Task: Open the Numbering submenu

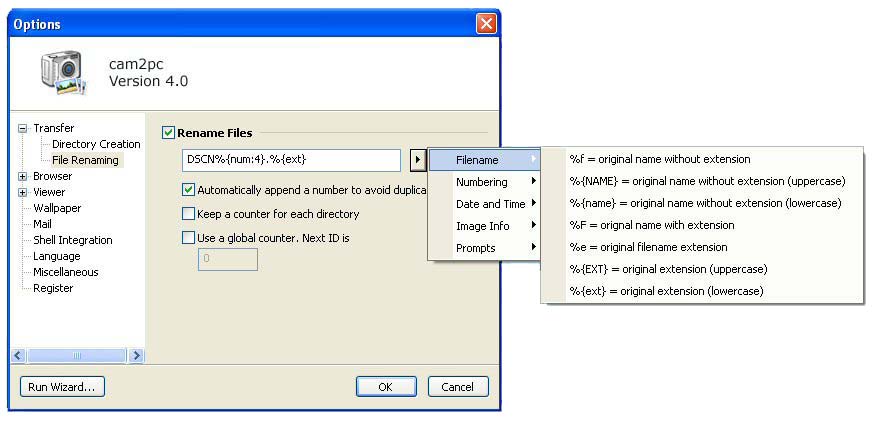Action: point(484,182)
